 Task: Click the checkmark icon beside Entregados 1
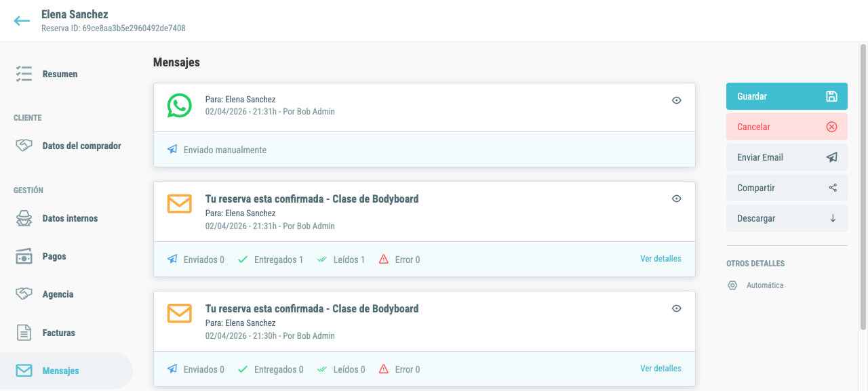pyautogui.click(x=243, y=260)
